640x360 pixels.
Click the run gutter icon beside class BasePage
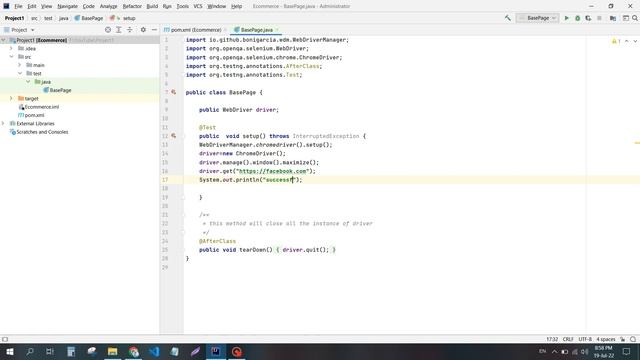(173, 92)
